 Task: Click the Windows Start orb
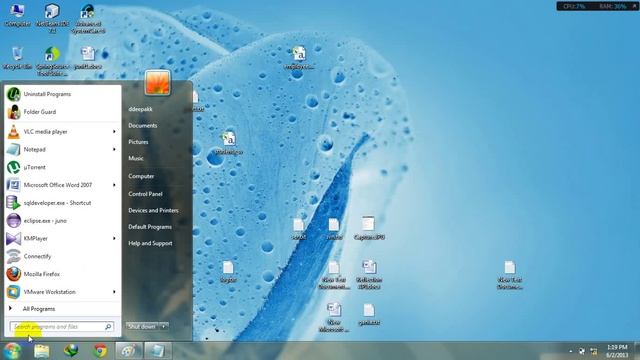tap(12, 351)
